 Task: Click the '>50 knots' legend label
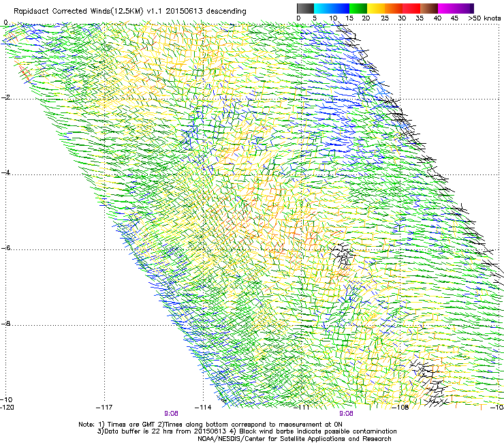484,18
